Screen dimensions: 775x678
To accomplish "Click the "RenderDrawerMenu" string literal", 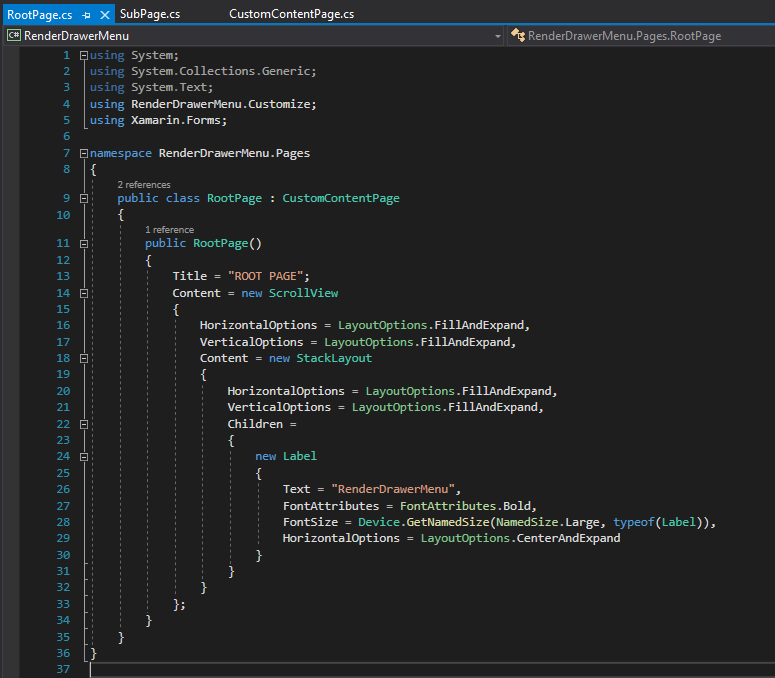I will 393,489.
